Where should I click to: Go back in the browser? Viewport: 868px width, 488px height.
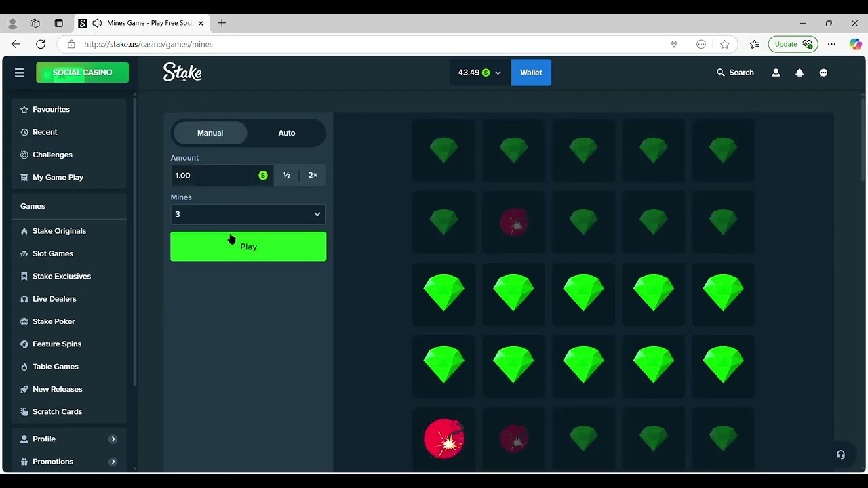coord(16,44)
